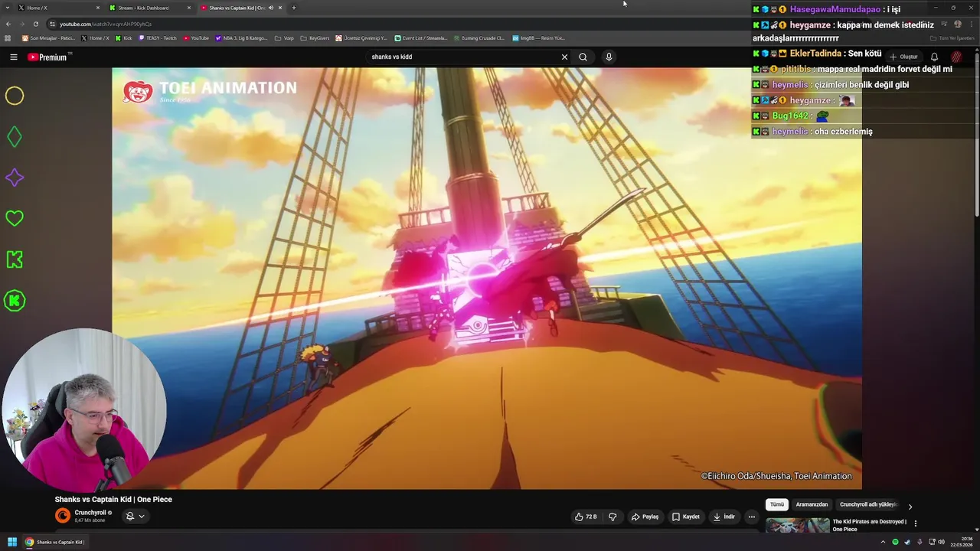980x551 pixels.
Task: Run the YouTube search magnifier button
Action: [x=583, y=57]
